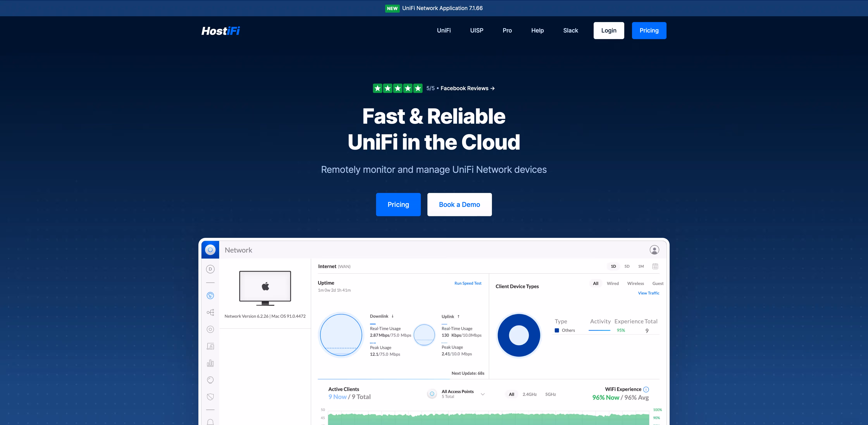The image size is (868, 425).
Task: Click the Login button
Action: (609, 31)
